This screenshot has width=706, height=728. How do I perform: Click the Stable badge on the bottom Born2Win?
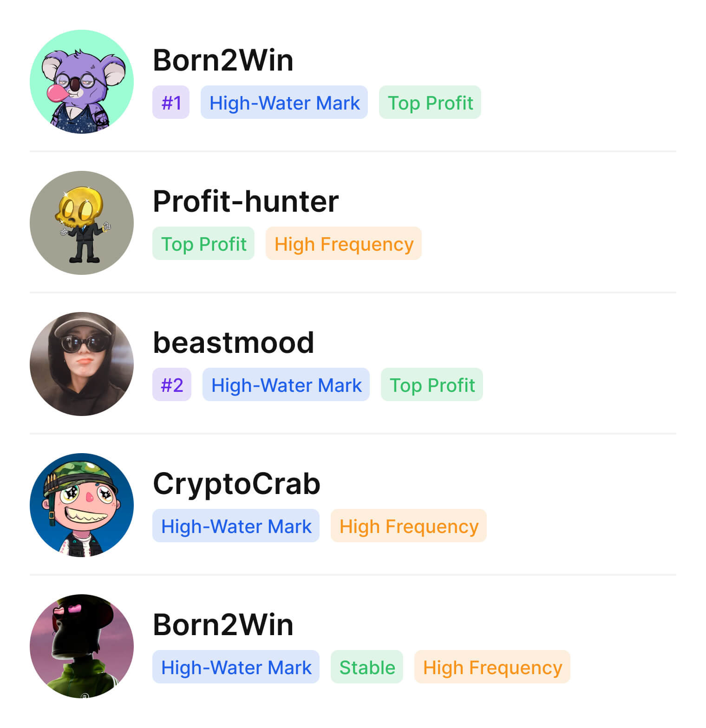coord(366,667)
